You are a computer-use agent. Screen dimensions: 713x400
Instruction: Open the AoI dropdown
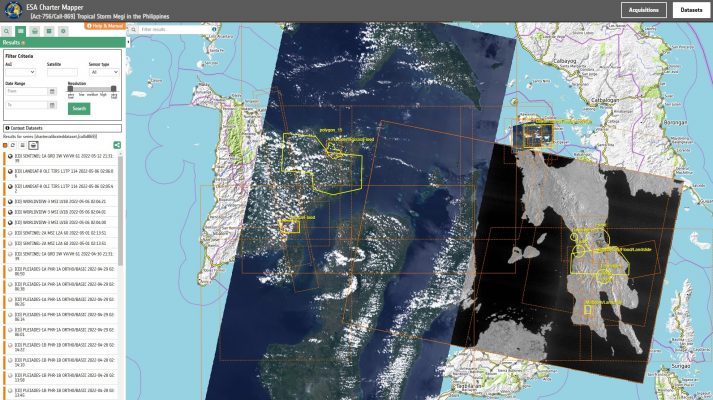click(x=20, y=72)
